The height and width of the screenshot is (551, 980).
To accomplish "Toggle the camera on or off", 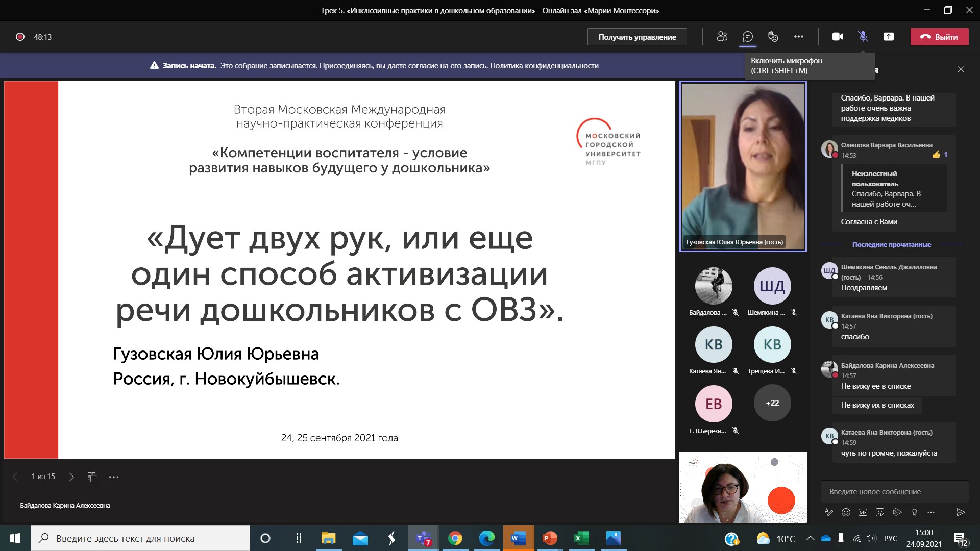I will 838,37.
